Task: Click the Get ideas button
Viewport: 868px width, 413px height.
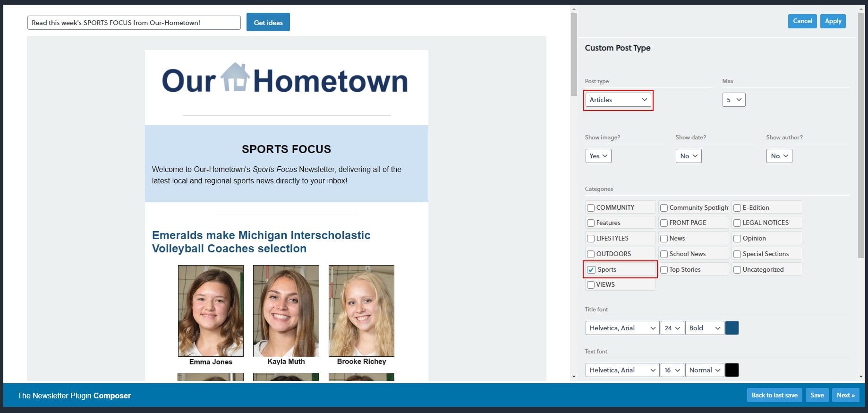Action: (268, 22)
